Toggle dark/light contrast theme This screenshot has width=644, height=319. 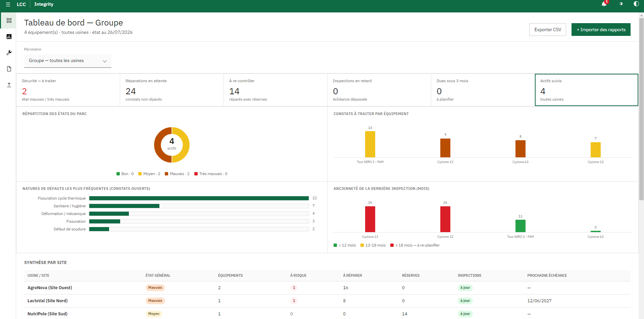click(x=636, y=4)
